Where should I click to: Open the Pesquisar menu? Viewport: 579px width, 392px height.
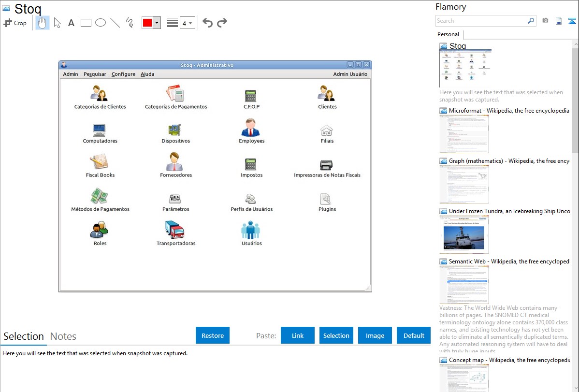click(95, 74)
